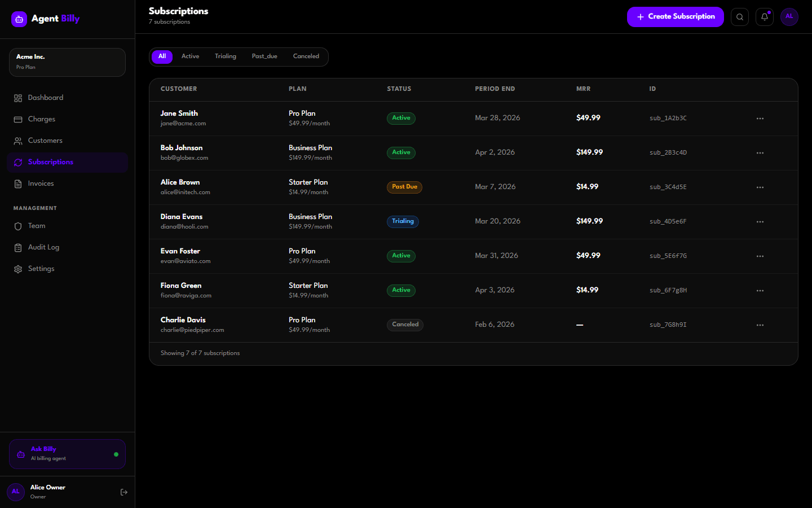View the Audit Log

(43, 247)
